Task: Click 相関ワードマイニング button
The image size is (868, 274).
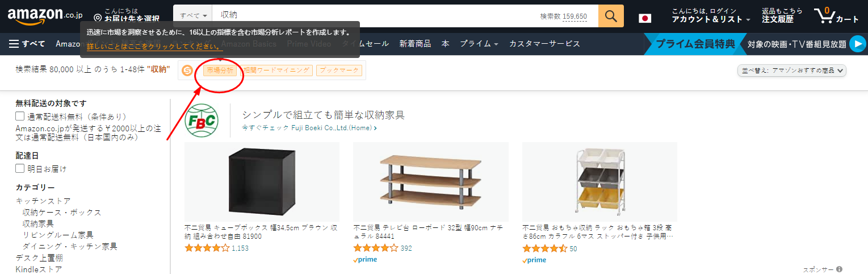Action: [276, 70]
